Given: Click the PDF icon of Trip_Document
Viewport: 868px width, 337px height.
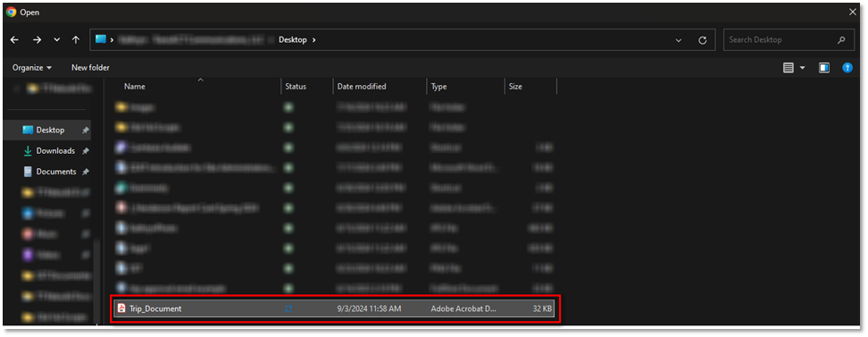Looking at the screenshot, I should 121,308.
